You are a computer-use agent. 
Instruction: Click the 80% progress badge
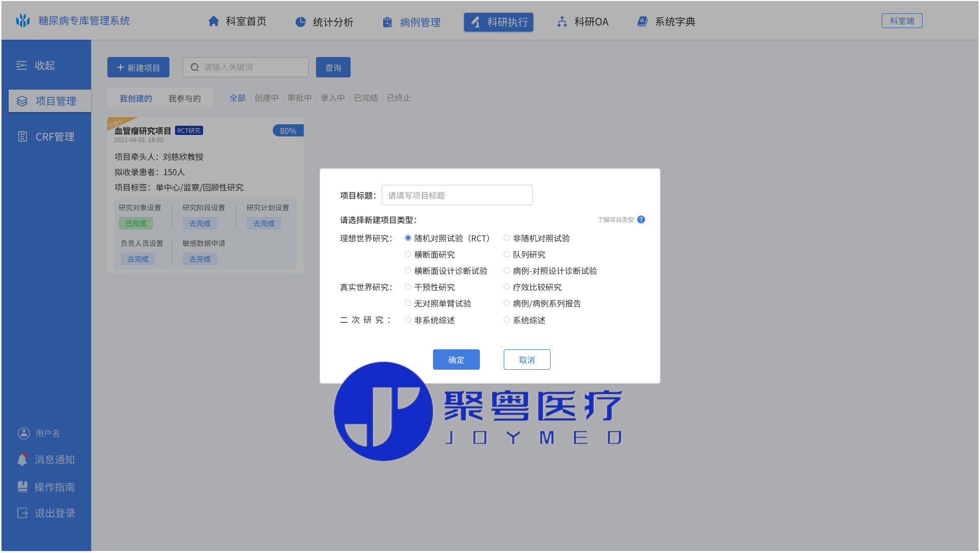(x=288, y=131)
